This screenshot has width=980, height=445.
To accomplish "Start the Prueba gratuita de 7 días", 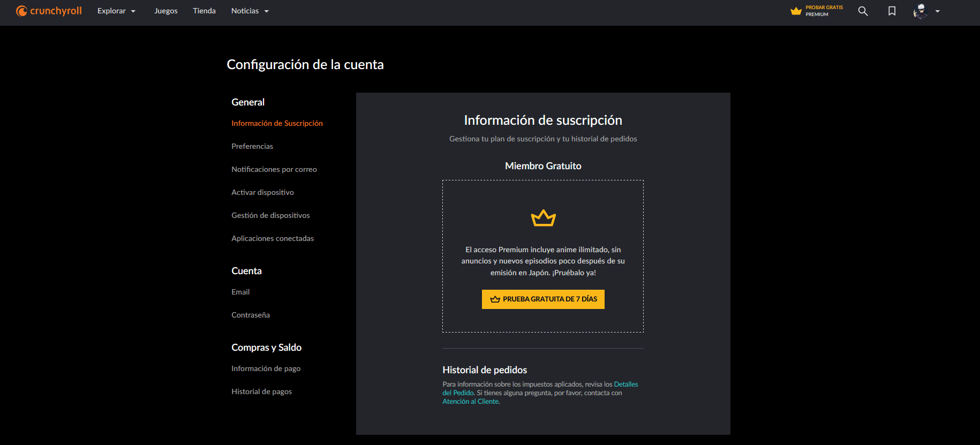I will point(543,299).
